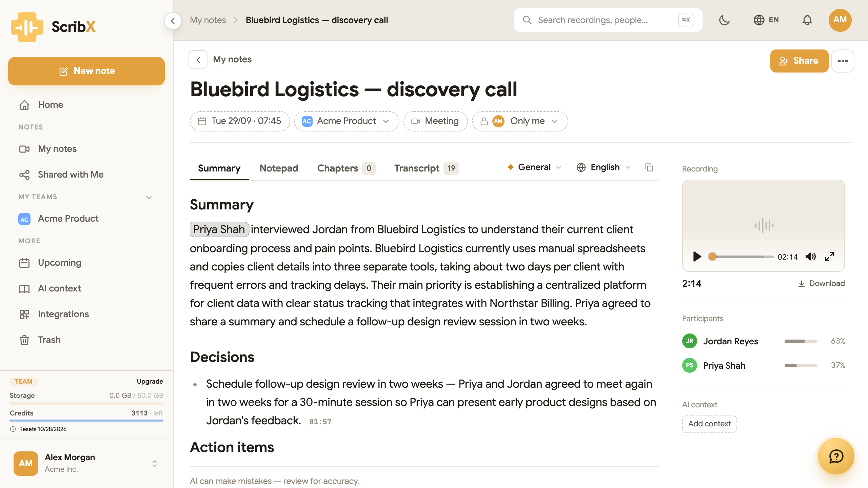Expand the recording player to fullscreen
The height and width of the screenshot is (488, 868).
click(x=830, y=257)
